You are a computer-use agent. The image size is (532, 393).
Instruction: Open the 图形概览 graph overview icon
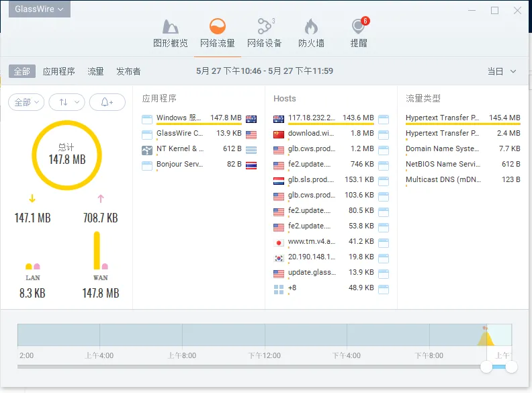[170, 28]
